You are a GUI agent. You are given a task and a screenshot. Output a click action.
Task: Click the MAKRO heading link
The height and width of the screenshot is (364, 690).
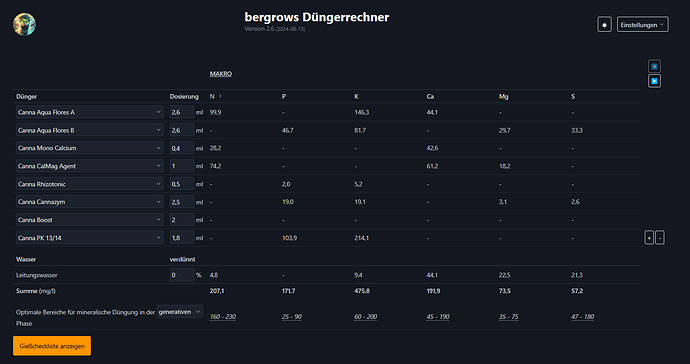point(220,74)
